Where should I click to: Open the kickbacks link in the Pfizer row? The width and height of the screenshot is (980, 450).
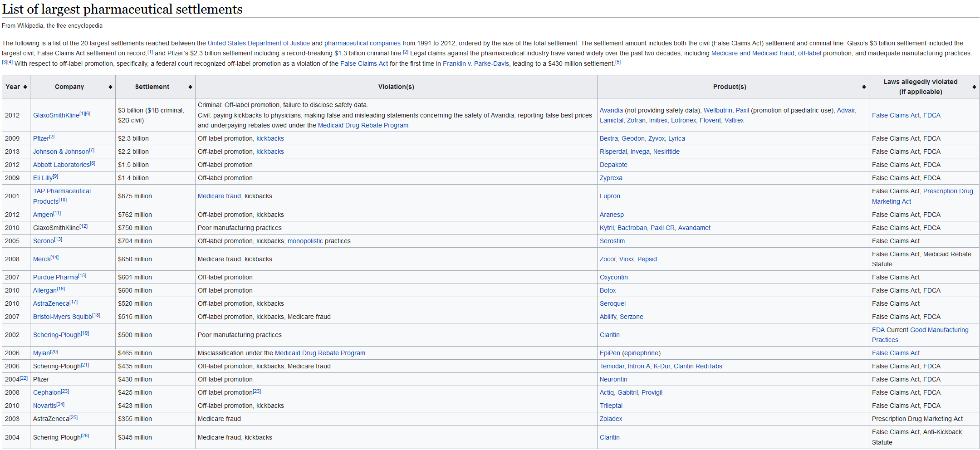click(270, 138)
